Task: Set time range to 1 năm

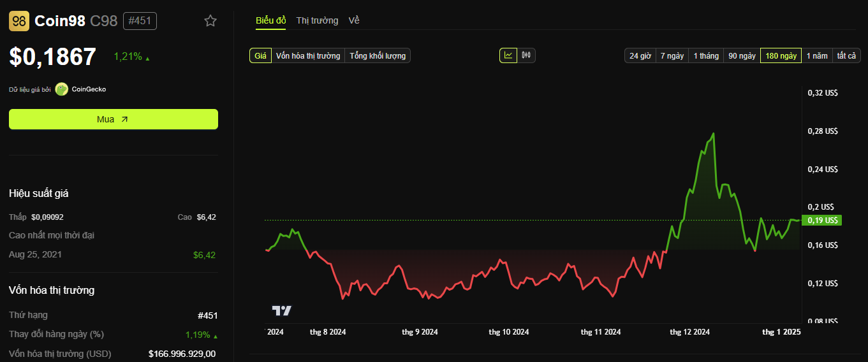Action: (817, 55)
